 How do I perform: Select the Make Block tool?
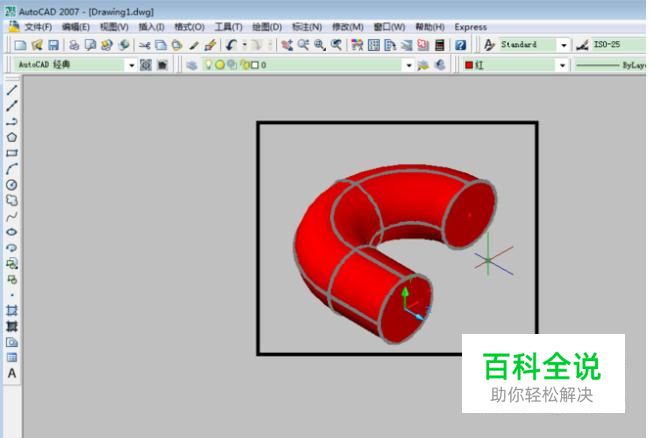click(12, 279)
